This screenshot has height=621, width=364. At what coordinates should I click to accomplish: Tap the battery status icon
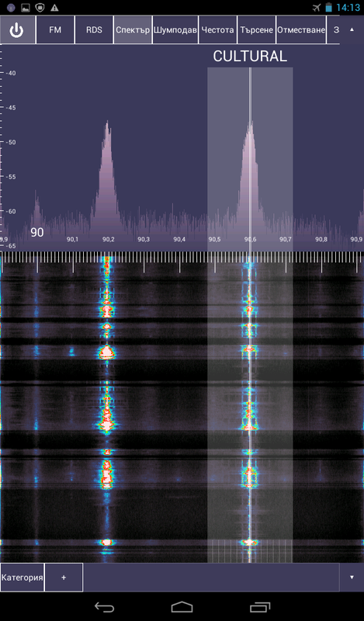pos(328,8)
